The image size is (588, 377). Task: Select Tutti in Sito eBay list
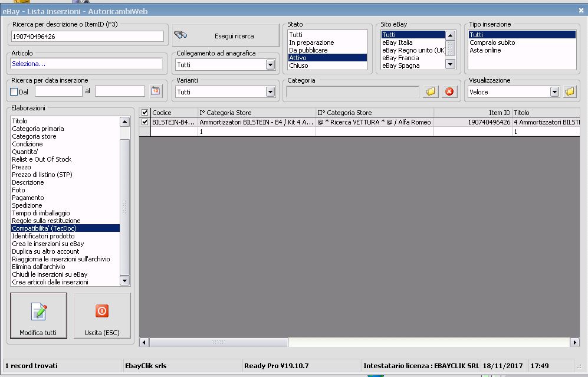tap(413, 34)
